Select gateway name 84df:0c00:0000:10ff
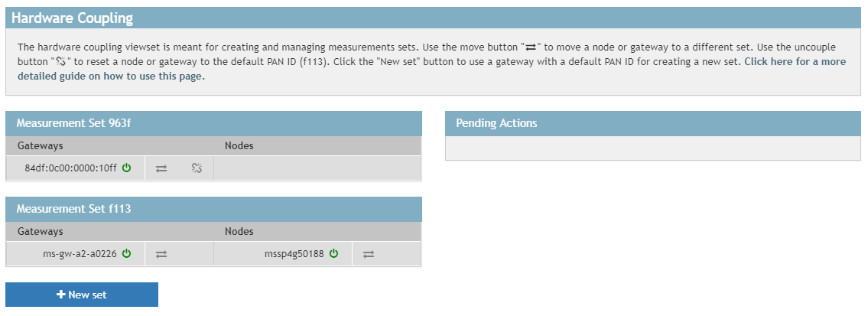This screenshot has width=868, height=316. (x=70, y=168)
